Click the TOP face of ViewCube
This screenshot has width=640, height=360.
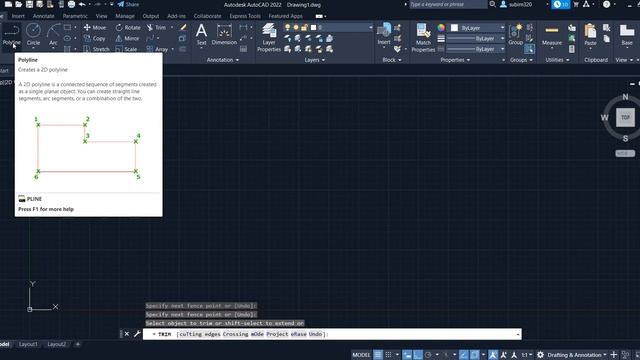tap(625, 118)
